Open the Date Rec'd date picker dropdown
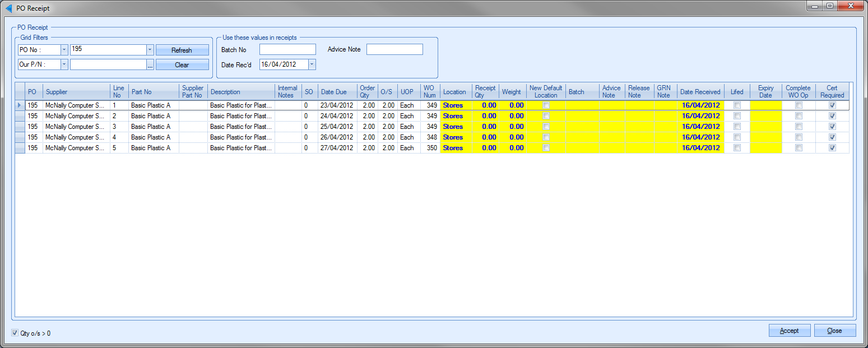868x348 pixels. 312,64
